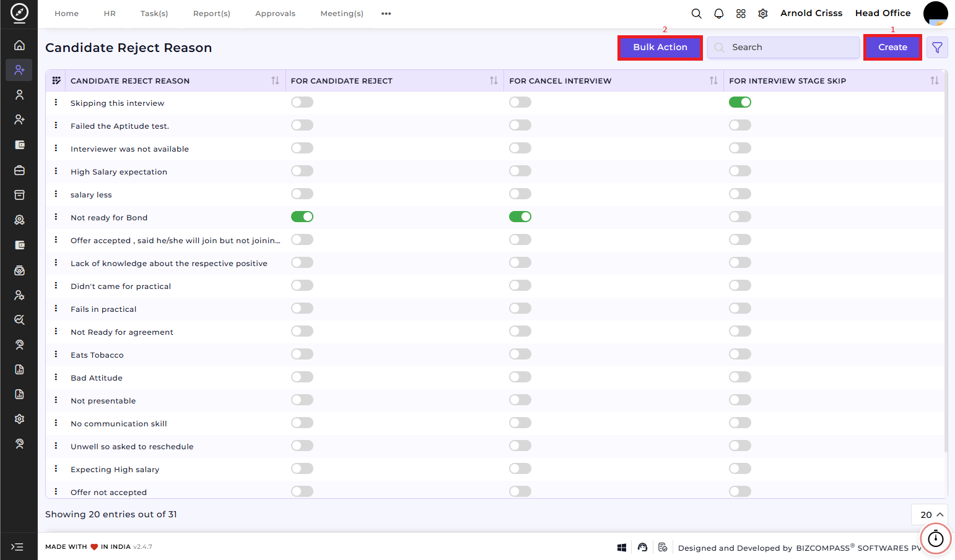Image resolution: width=955 pixels, height=560 pixels.
Task: Open the Meeting(s) menu
Action: pos(342,14)
